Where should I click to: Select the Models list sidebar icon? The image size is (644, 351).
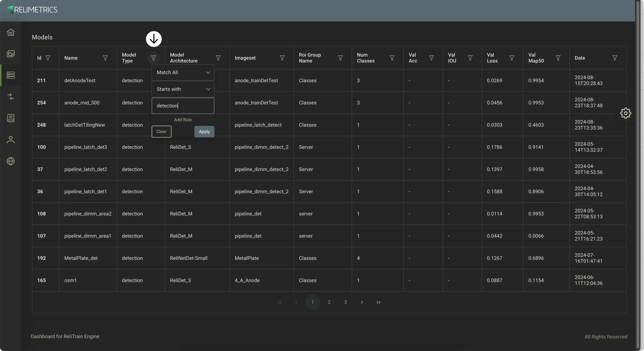[x=11, y=75]
